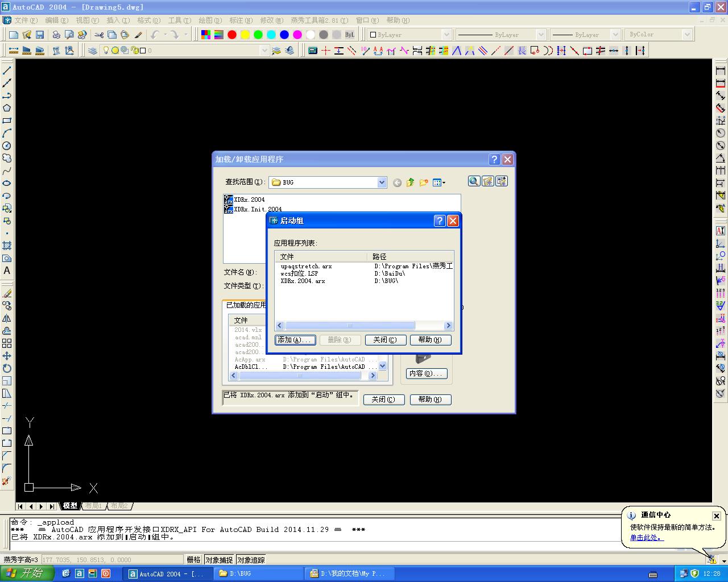Toggle layer on/off lightbulb icon
Screen dimensions: 728x582
coord(106,50)
